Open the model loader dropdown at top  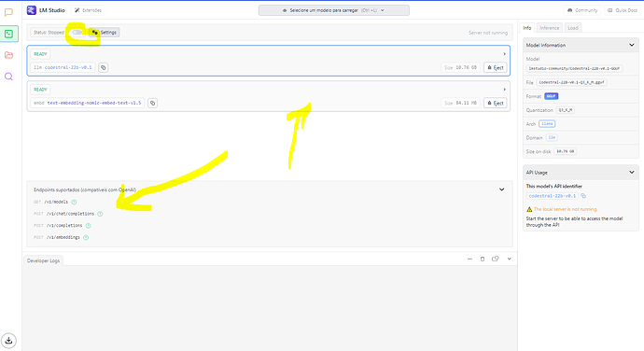[x=333, y=10]
